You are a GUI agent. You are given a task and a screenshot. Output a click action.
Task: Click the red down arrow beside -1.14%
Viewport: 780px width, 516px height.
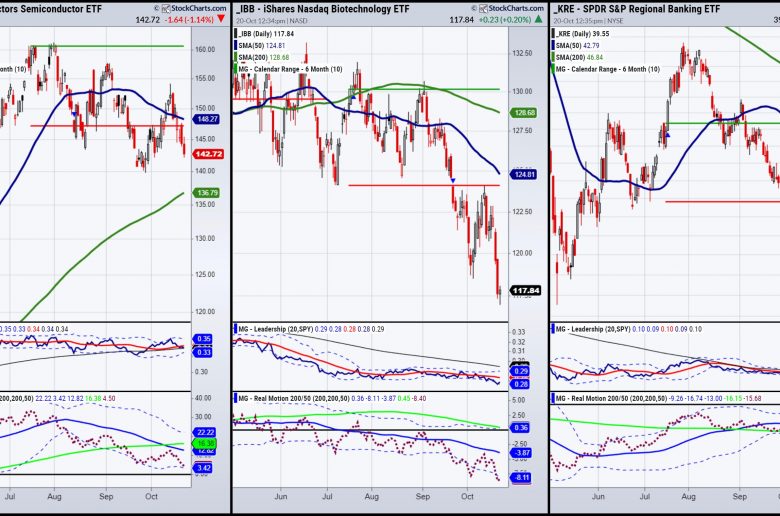click(221, 19)
